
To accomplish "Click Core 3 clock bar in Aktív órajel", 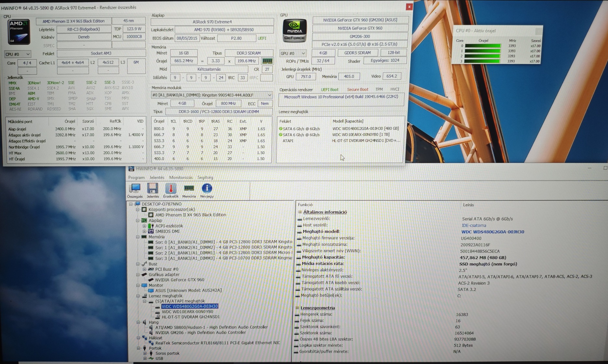I will (x=482, y=61).
